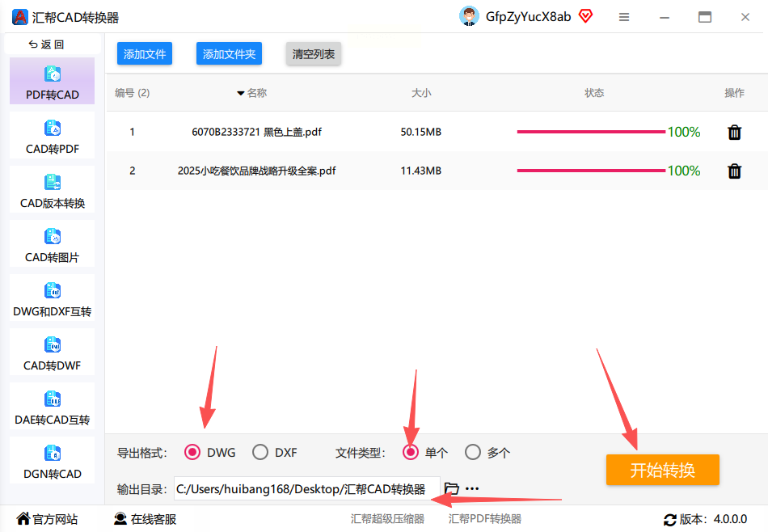Click the red VIP diamond icon
The image size is (768, 532).
586,16
